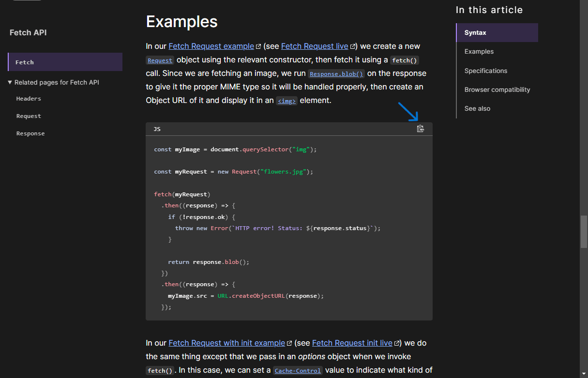The width and height of the screenshot is (588, 378).
Task: Follow the Request inline code link
Action: 160,60
